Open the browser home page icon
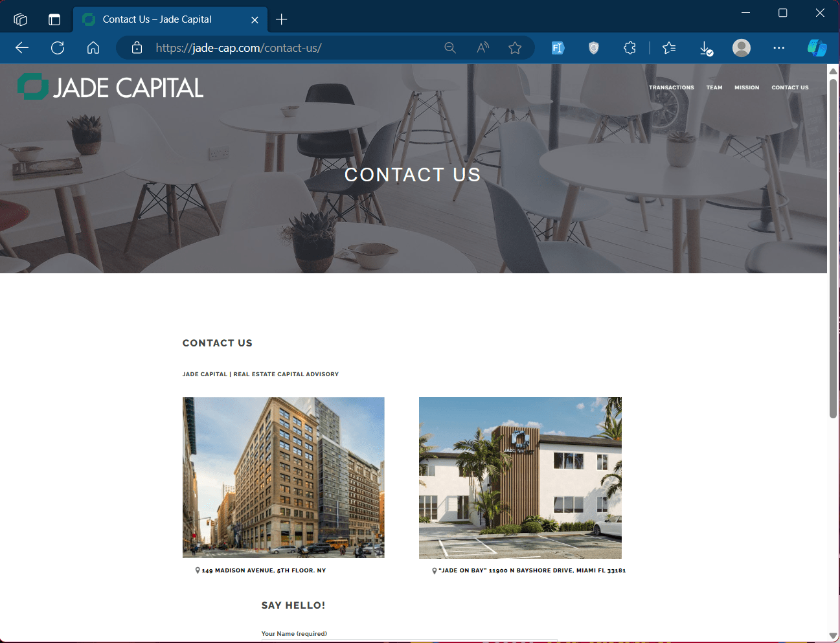This screenshot has height=643, width=840. (x=93, y=48)
